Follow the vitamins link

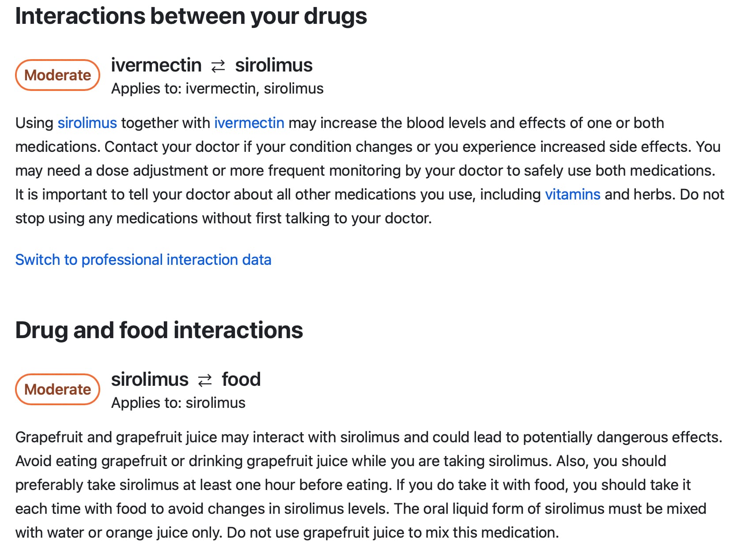click(x=572, y=194)
